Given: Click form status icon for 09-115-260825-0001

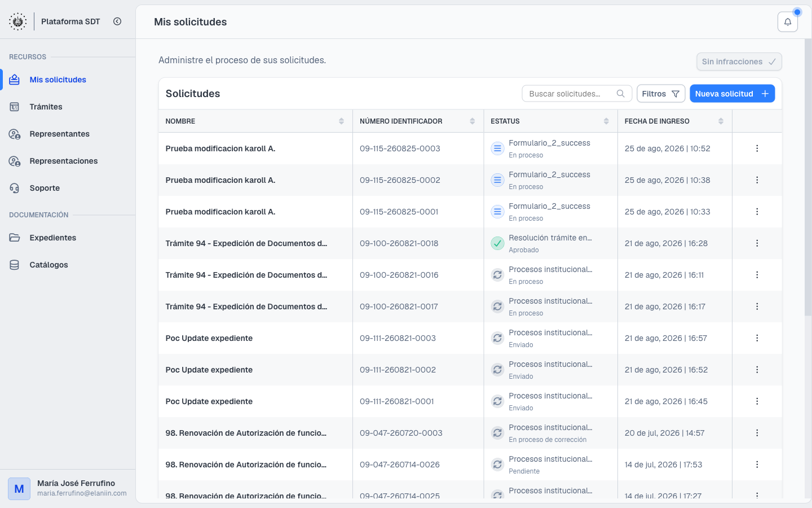Looking at the screenshot, I should point(497,212).
